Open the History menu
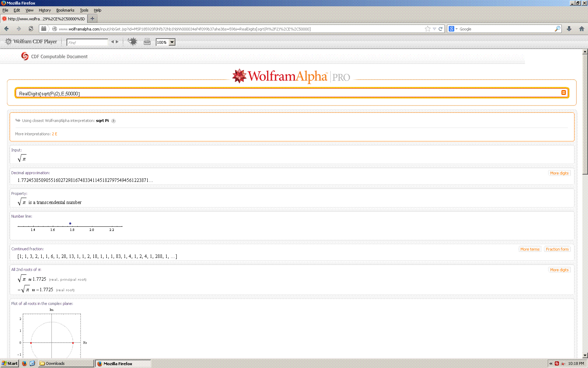 (x=45, y=10)
